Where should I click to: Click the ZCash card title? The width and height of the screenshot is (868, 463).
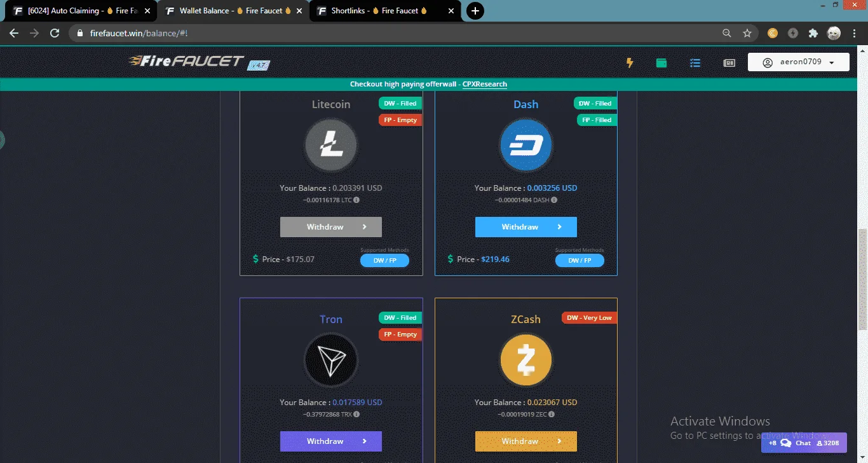526,319
